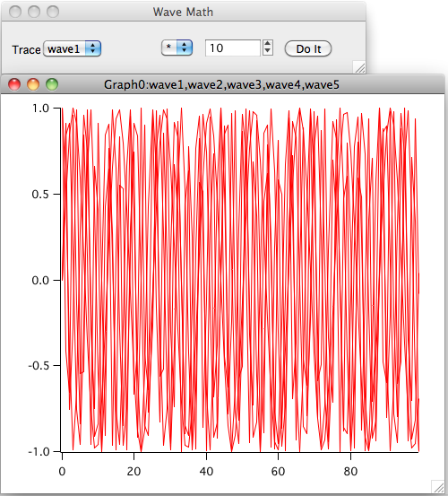Click the Do It button
This screenshot has height=496, width=448.
pyautogui.click(x=308, y=48)
